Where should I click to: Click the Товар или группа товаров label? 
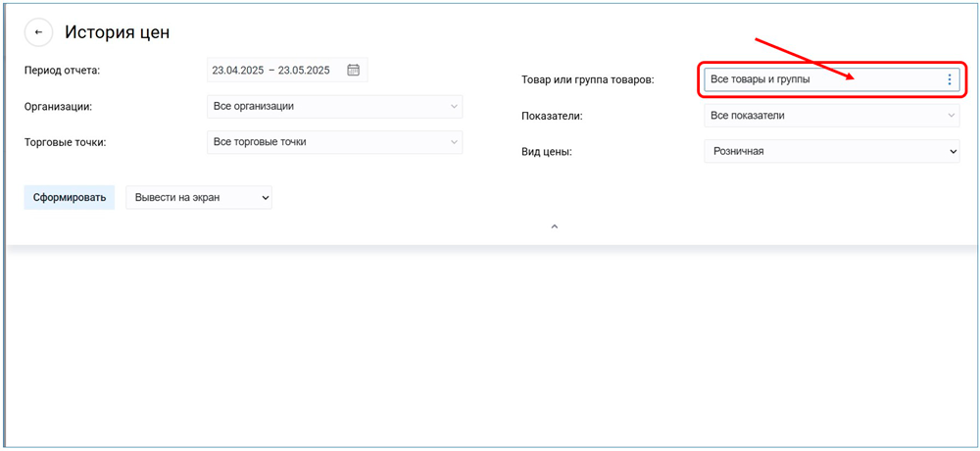587,79
